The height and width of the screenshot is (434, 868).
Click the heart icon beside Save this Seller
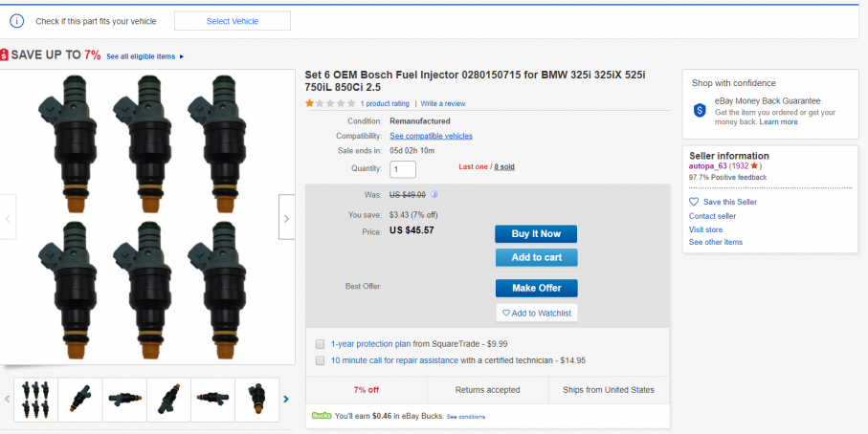tap(694, 202)
